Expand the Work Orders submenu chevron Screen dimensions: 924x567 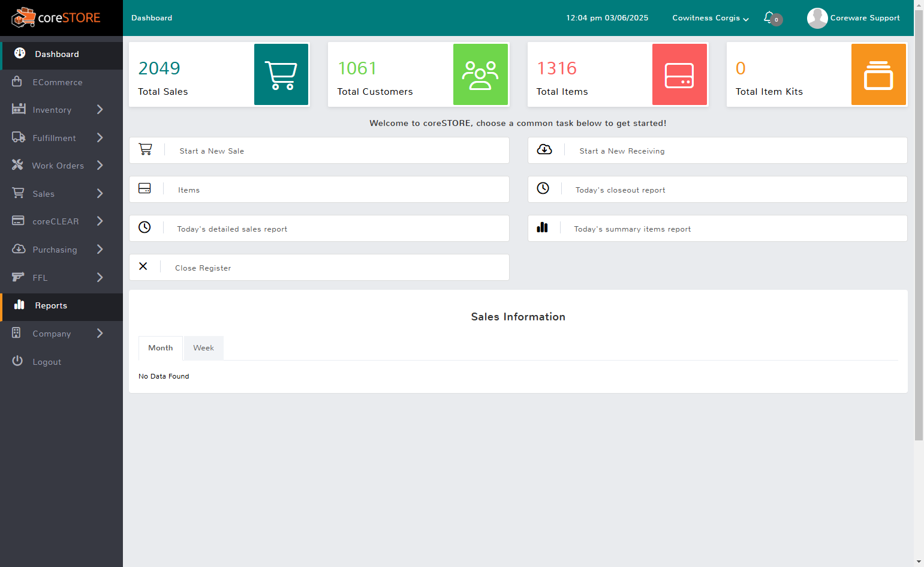100,166
